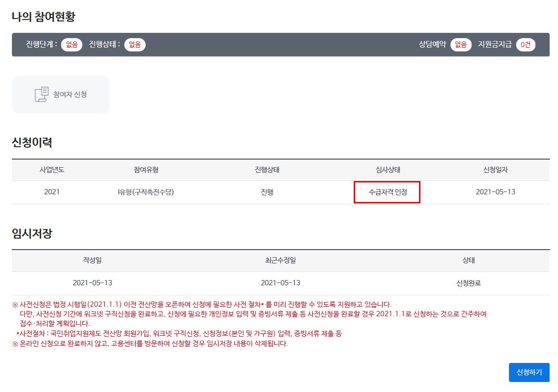Click the red line starting 온라인 신청으로 완료하지 않고

tap(150, 343)
